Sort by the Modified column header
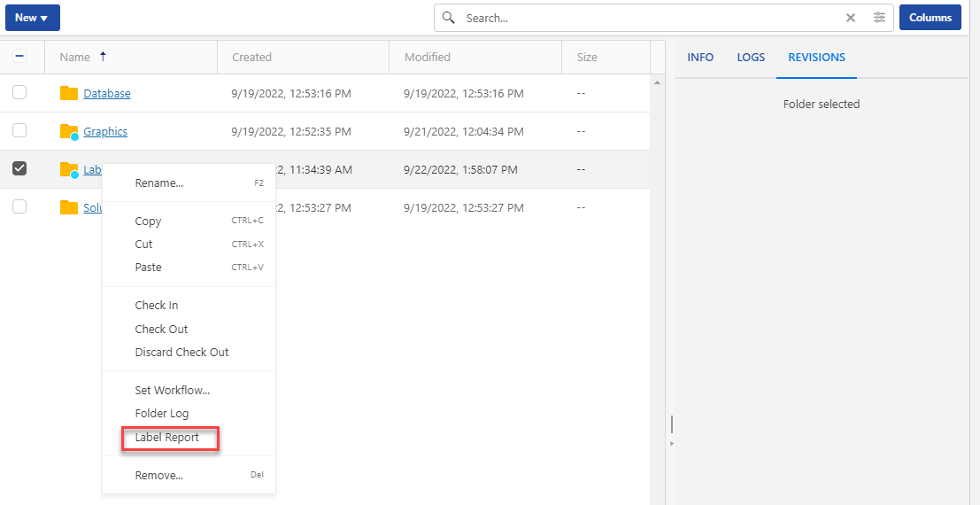980x505 pixels. [x=428, y=57]
